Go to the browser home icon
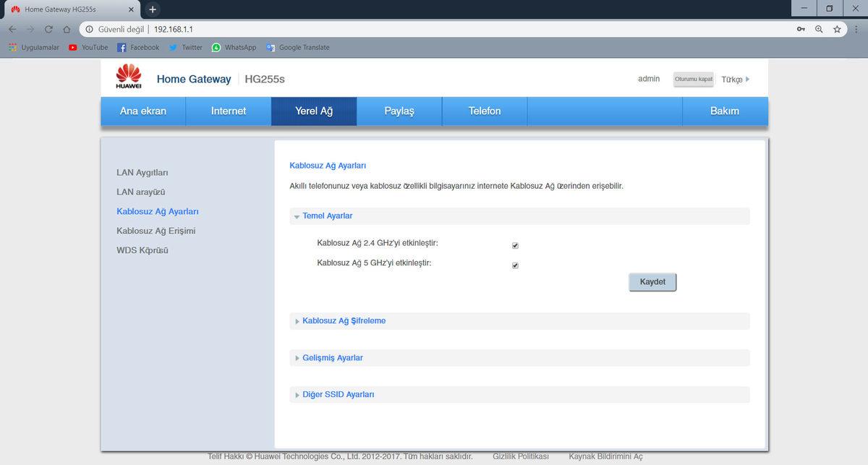868x465 pixels. (x=67, y=29)
